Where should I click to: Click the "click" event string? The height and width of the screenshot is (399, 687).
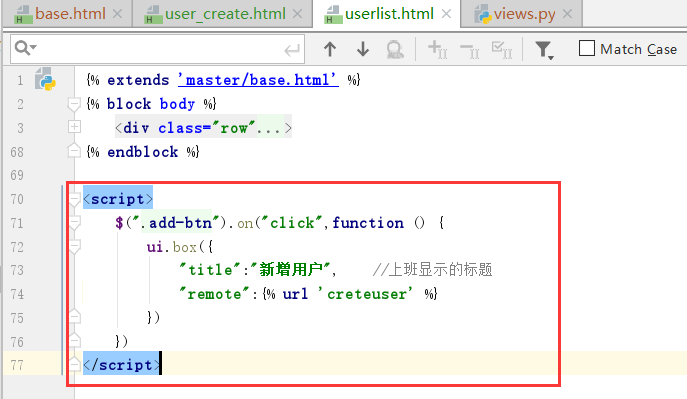tap(292, 223)
